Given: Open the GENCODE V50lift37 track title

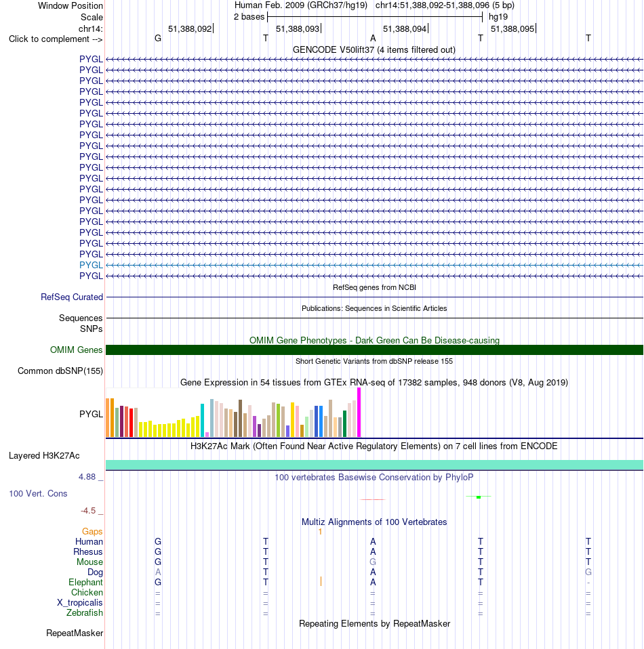Looking at the screenshot, I should pyautogui.click(x=374, y=49).
